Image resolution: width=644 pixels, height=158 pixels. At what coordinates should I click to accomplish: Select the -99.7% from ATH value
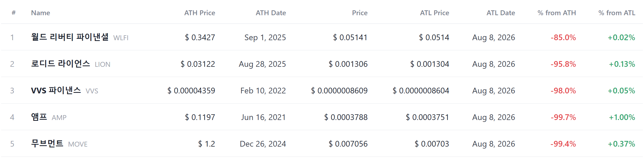[563, 117]
